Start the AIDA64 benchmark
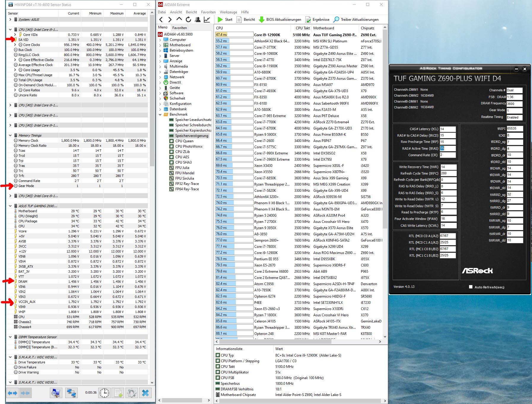The width and height of the screenshot is (532, 404). pyautogui.click(x=225, y=20)
